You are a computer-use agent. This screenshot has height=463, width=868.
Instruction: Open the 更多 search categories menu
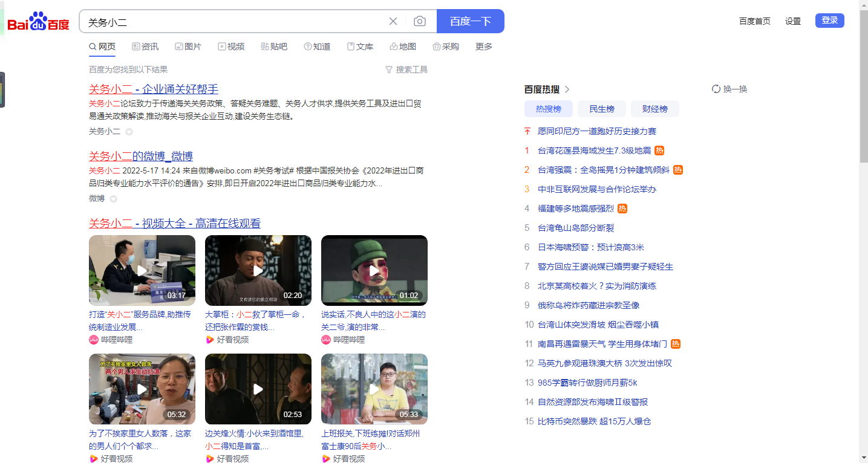click(x=484, y=47)
